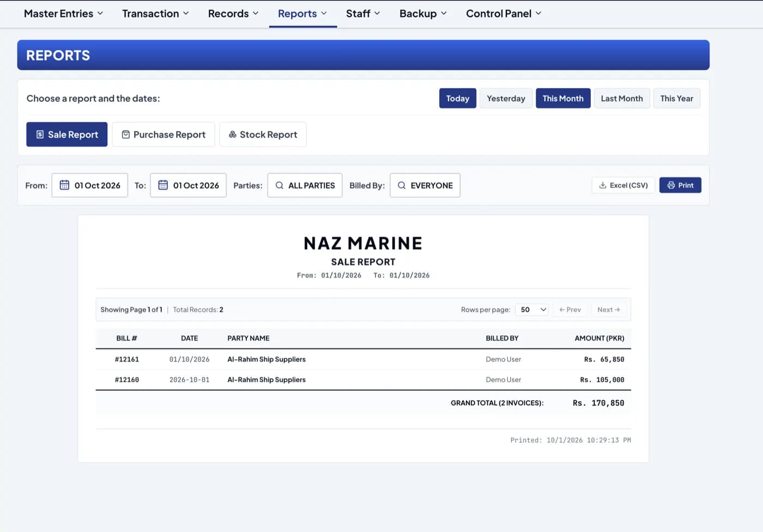Switch to the Stock Report tab
The height and width of the screenshot is (532, 763).
click(263, 134)
